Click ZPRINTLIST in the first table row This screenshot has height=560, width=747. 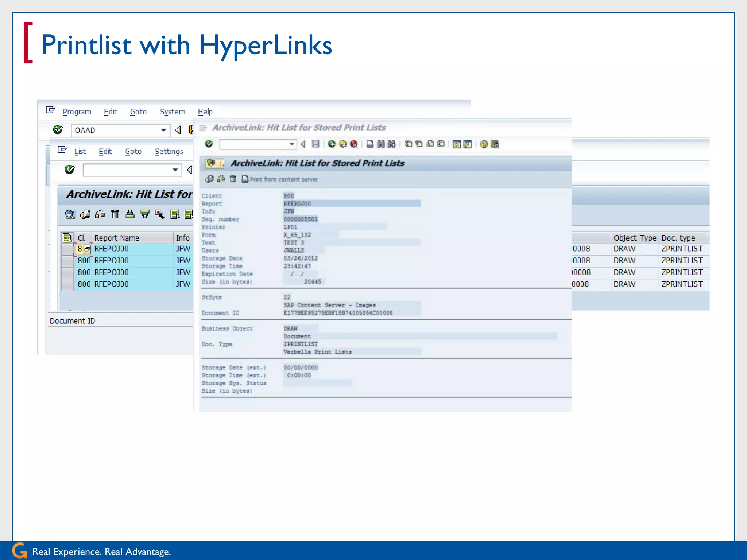point(682,249)
